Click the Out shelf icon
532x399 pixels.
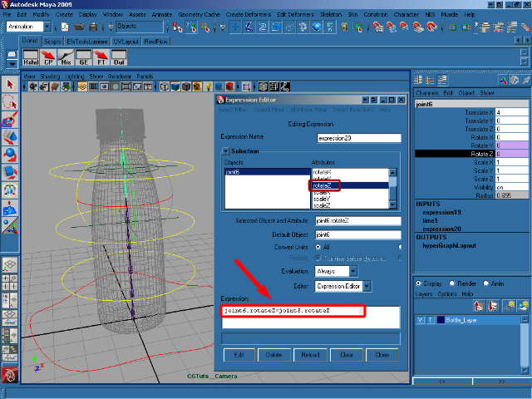click(119, 57)
